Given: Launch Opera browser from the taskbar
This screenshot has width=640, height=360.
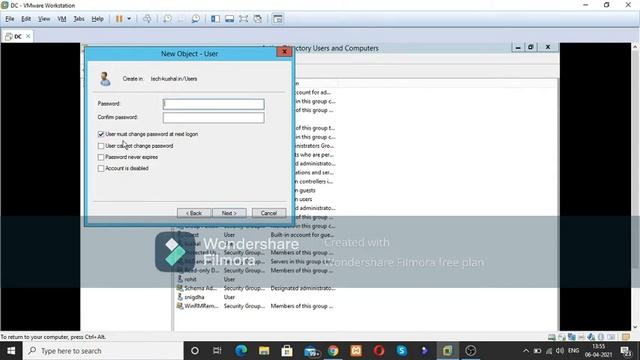Looking at the screenshot, I should tap(379, 351).
